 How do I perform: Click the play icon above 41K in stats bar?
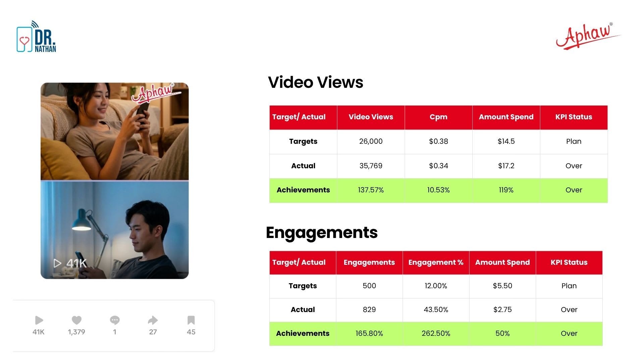[39, 320]
